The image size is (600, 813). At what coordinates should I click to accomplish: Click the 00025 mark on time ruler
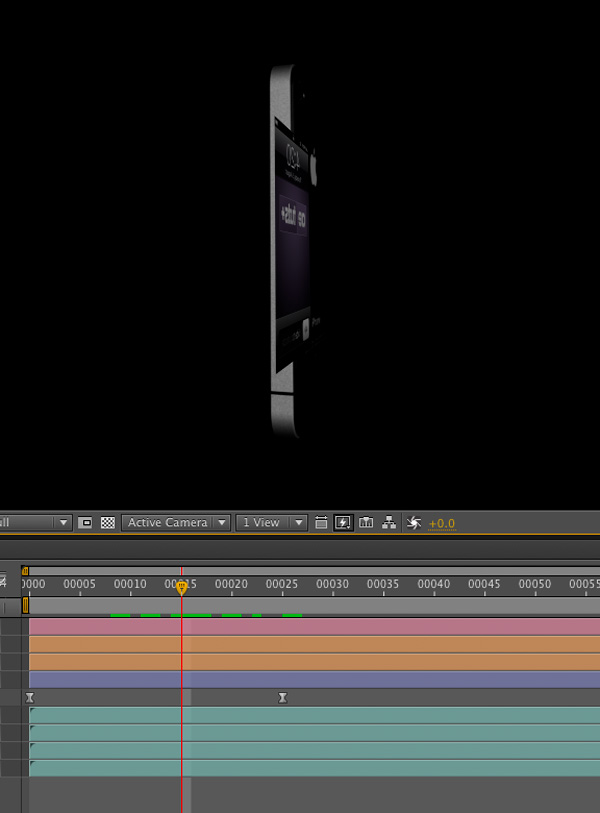tap(282, 584)
